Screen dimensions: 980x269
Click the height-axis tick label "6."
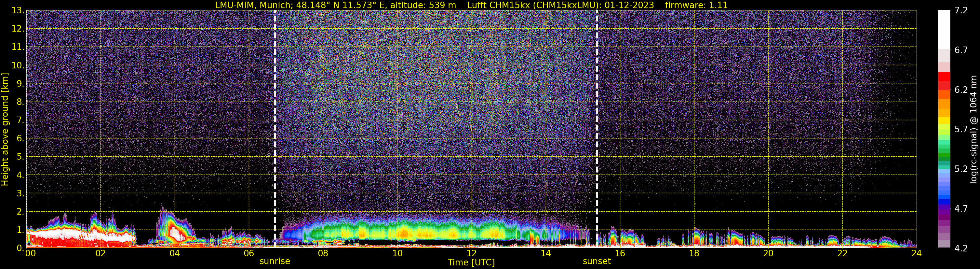click(20, 138)
